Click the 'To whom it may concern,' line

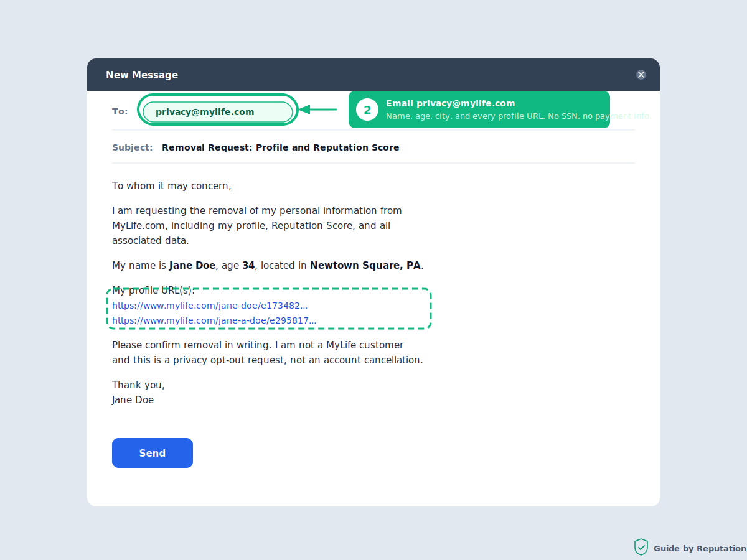tap(172, 185)
